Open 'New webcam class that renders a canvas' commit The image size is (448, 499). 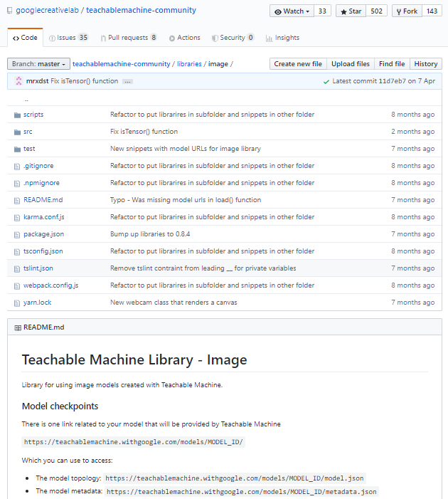click(x=174, y=303)
